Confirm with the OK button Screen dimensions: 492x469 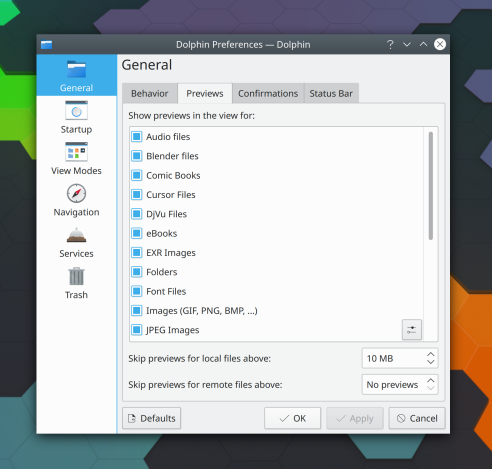tap(292, 418)
